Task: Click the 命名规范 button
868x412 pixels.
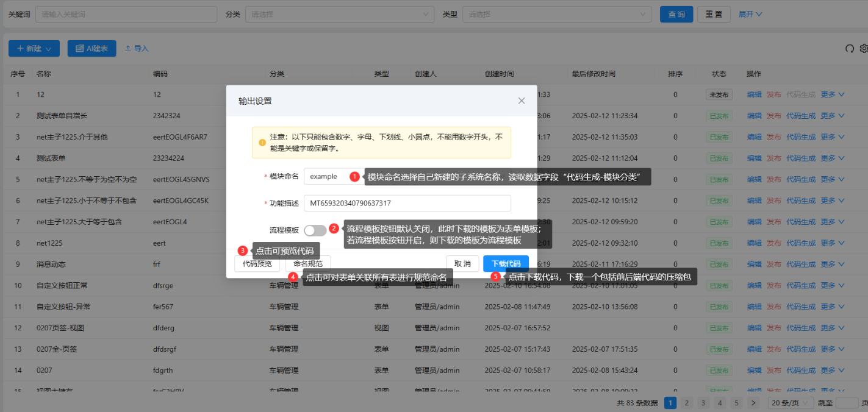Action: [x=308, y=264]
